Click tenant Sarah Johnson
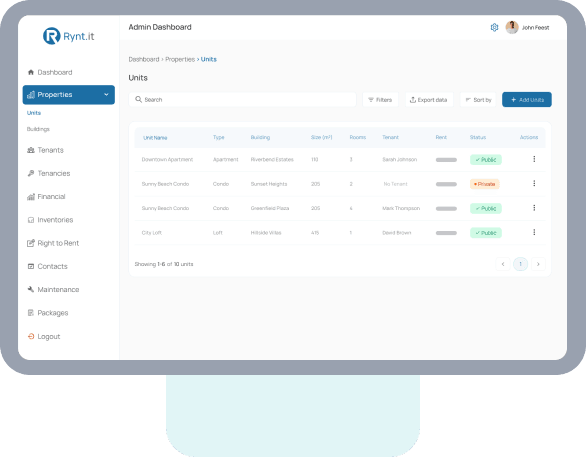The width and height of the screenshot is (586, 457). click(400, 160)
